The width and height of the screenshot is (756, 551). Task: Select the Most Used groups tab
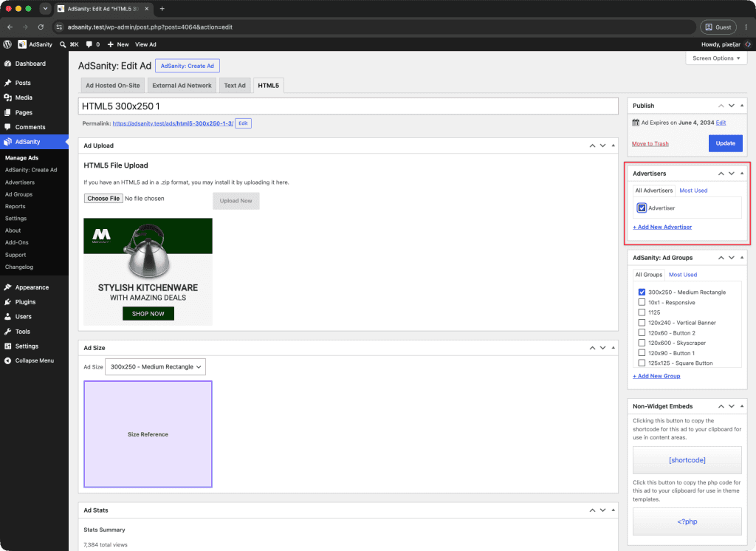coord(683,275)
